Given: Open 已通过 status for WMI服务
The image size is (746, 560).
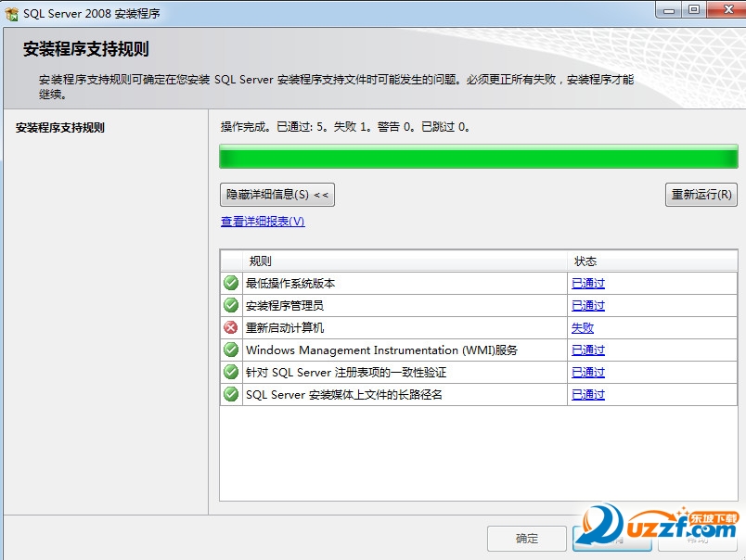Looking at the screenshot, I should coord(588,350).
